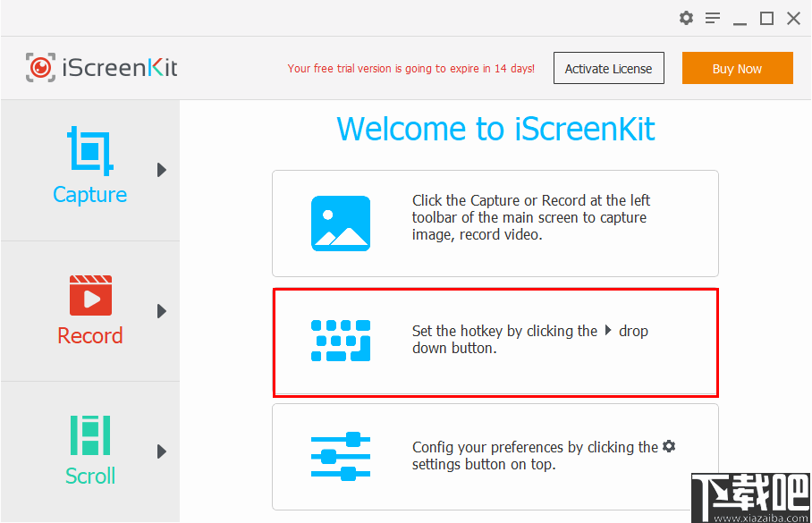Viewport: 812px width, 523px height.
Task: Expand the Record drop-down arrow
Action: tap(162, 311)
